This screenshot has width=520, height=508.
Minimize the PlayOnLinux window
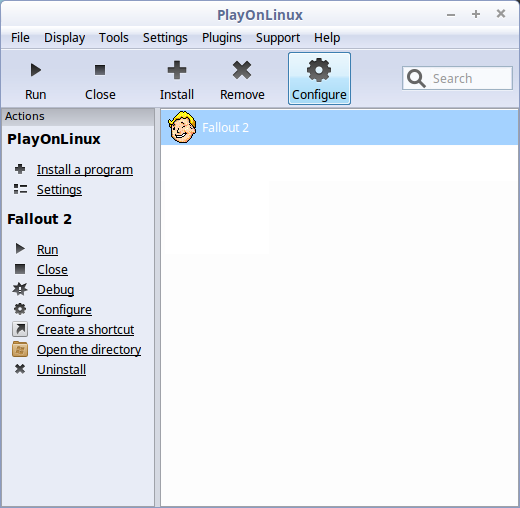(451, 14)
